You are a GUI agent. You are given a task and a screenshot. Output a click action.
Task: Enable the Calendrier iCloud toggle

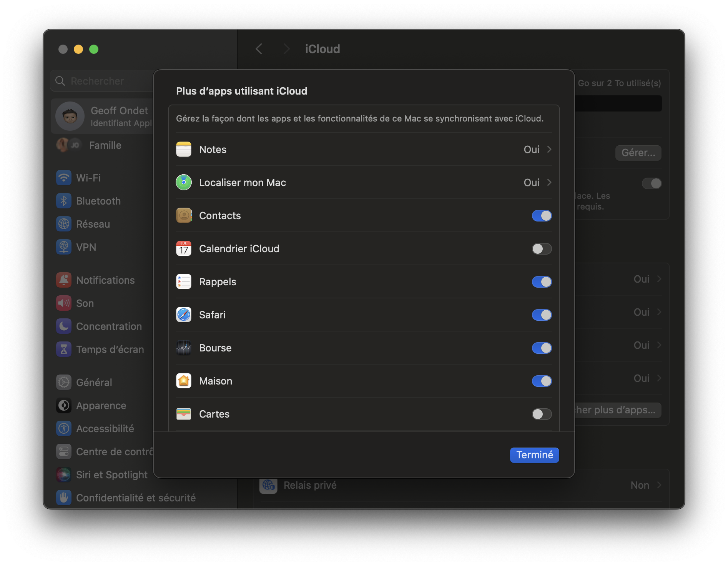click(x=542, y=249)
